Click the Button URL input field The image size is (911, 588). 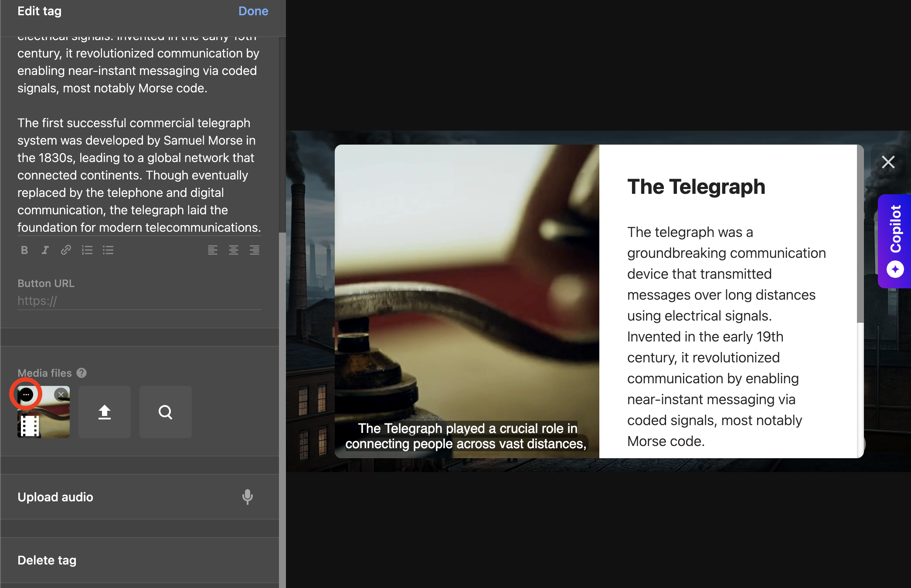coord(139,301)
